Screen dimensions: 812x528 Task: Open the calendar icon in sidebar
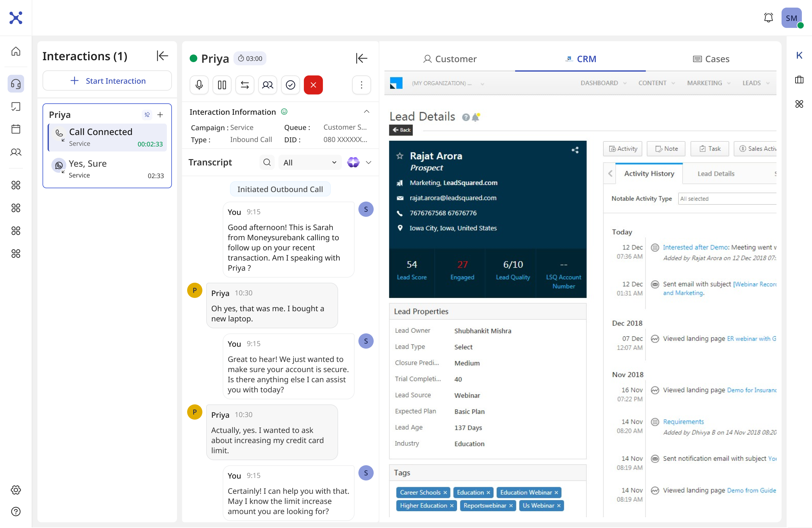coord(16,129)
